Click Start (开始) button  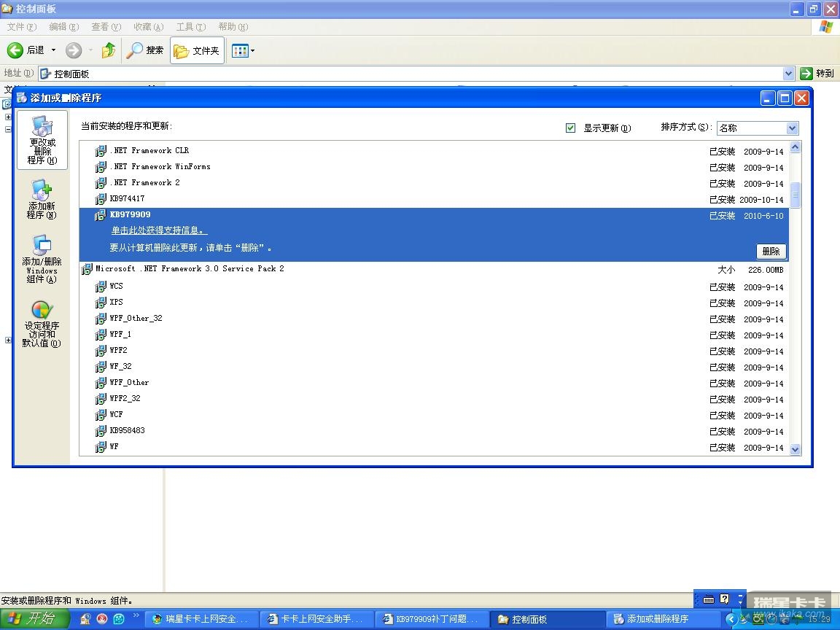[x=34, y=619]
